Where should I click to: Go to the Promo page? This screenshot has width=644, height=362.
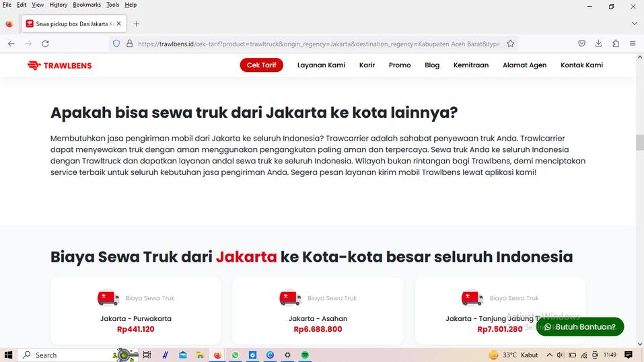tap(400, 65)
